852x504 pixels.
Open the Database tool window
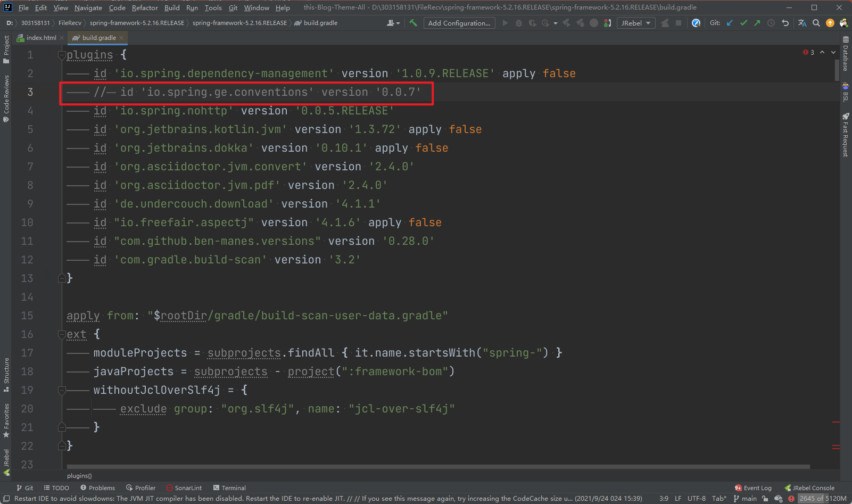click(x=846, y=53)
